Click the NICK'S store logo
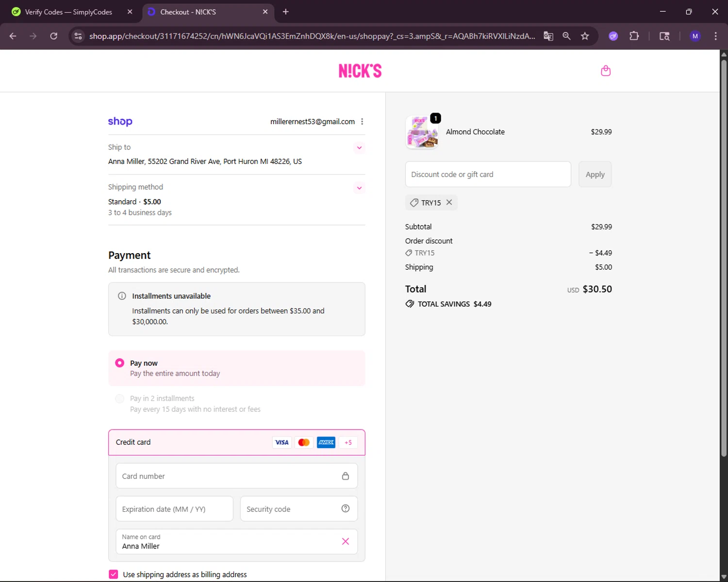728x582 pixels. click(360, 71)
